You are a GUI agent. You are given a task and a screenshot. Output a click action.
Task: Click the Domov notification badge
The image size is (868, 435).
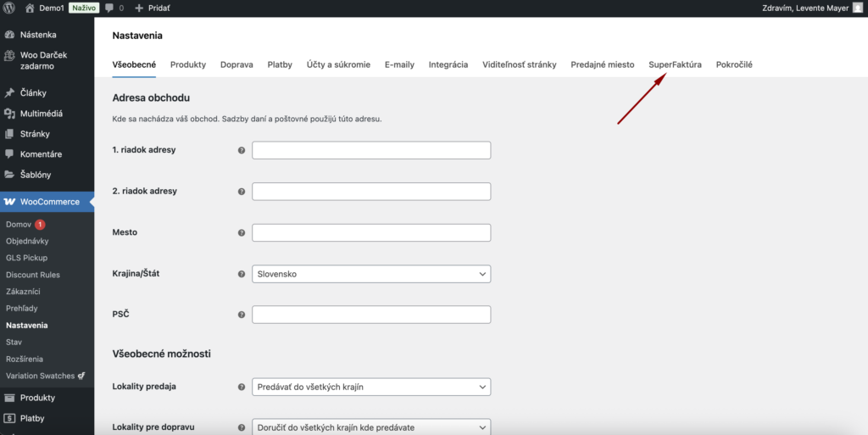(x=40, y=225)
